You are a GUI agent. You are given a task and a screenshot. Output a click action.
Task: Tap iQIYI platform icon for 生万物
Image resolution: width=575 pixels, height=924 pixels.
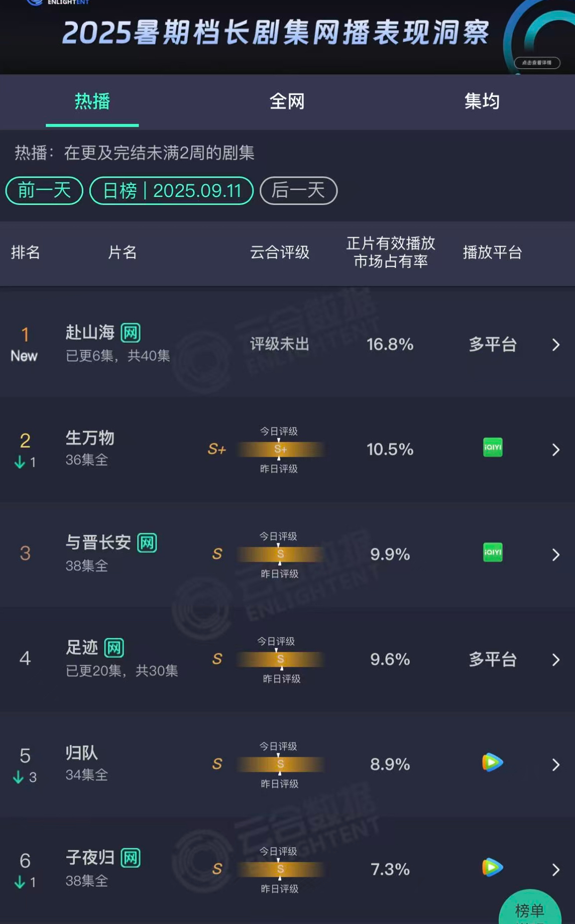[493, 447]
